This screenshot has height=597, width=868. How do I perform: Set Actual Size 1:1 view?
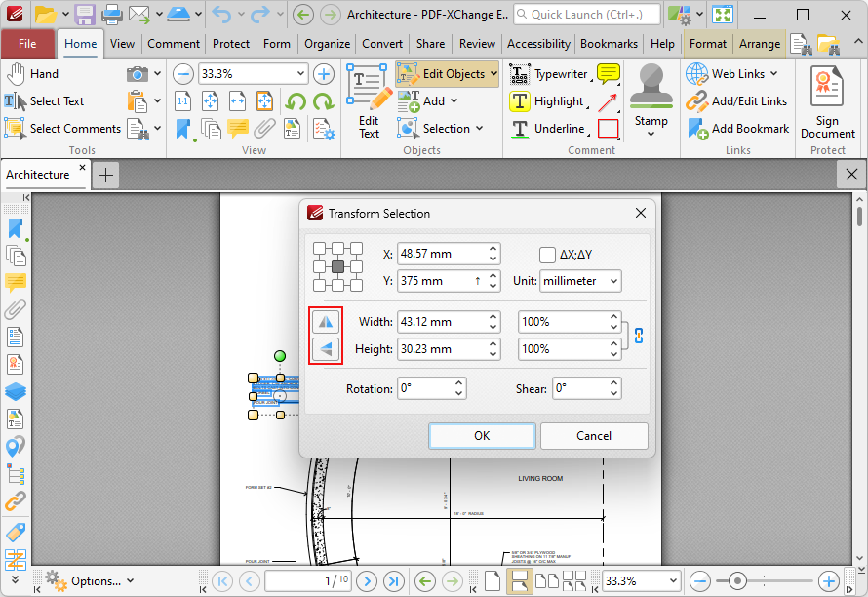tap(182, 101)
